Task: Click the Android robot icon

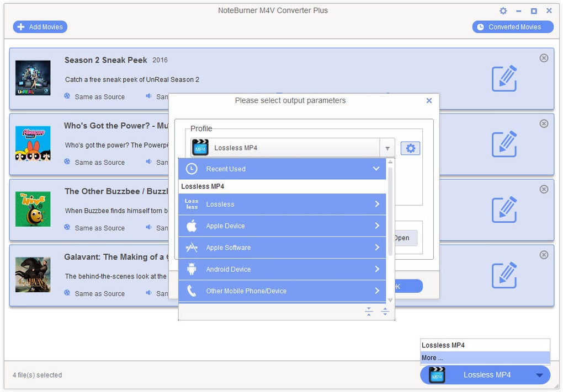Action: 192,269
